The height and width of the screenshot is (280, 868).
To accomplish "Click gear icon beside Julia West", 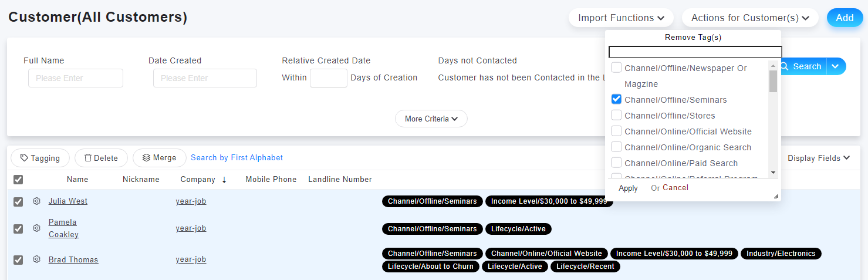I will click(36, 201).
